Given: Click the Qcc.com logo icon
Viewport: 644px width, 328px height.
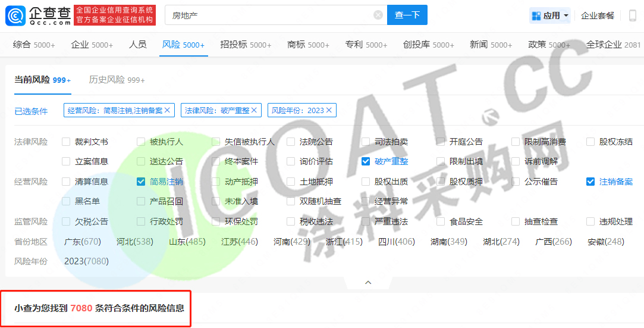Looking at the screenshot, I should pos(15,15).
